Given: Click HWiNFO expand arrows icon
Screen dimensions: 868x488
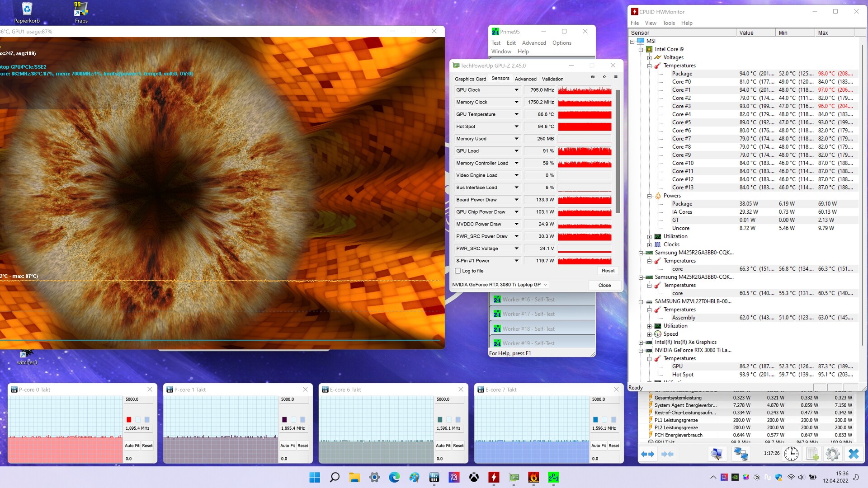Looking at the screenshot, I should [x=648, y=454].
